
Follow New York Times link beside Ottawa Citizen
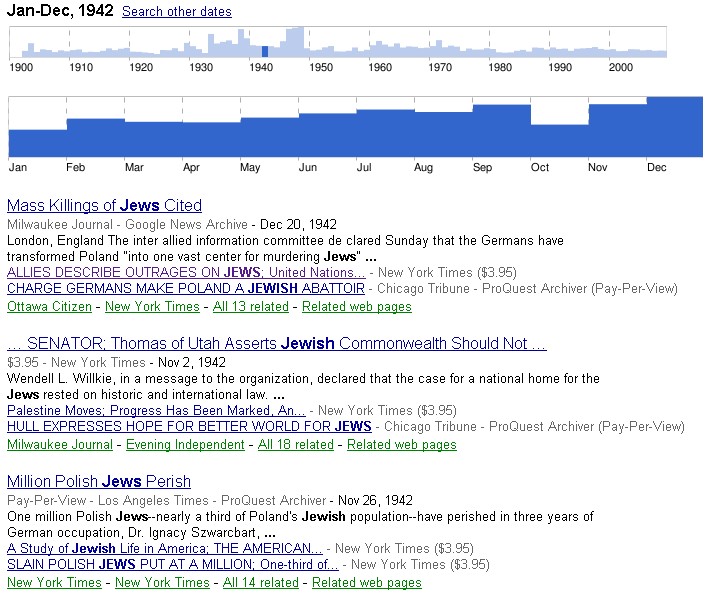coord(152,306)
